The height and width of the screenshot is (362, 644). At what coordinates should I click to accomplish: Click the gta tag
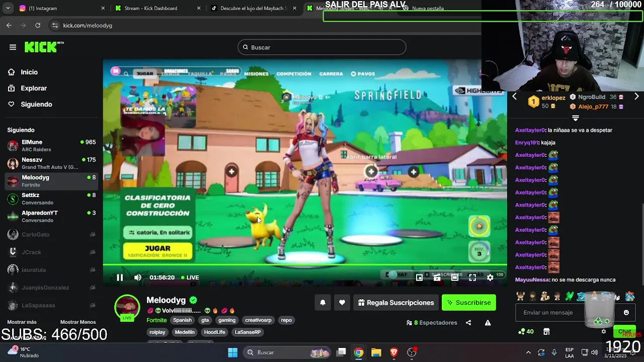click(x=205, y=320)
